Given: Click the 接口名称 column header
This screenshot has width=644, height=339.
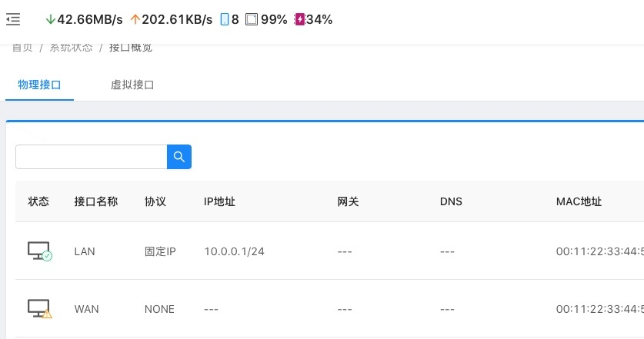Looking at the screenshot, I should point(95,201).
